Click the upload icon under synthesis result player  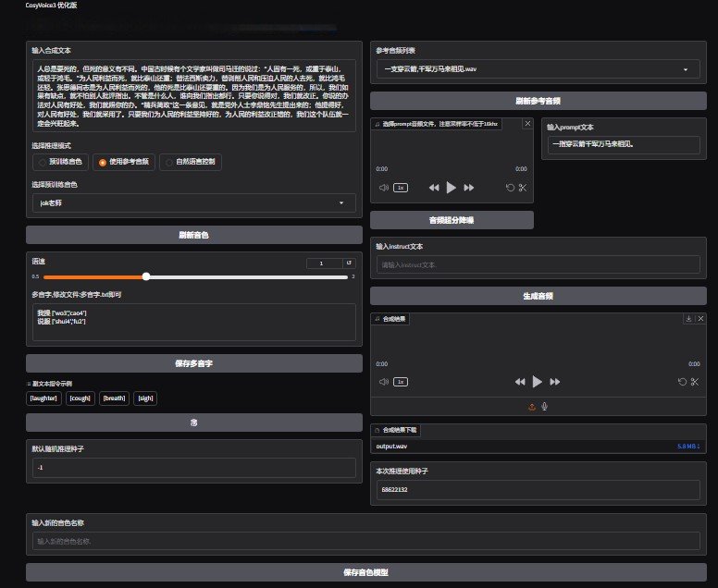[x=532, y=405]
